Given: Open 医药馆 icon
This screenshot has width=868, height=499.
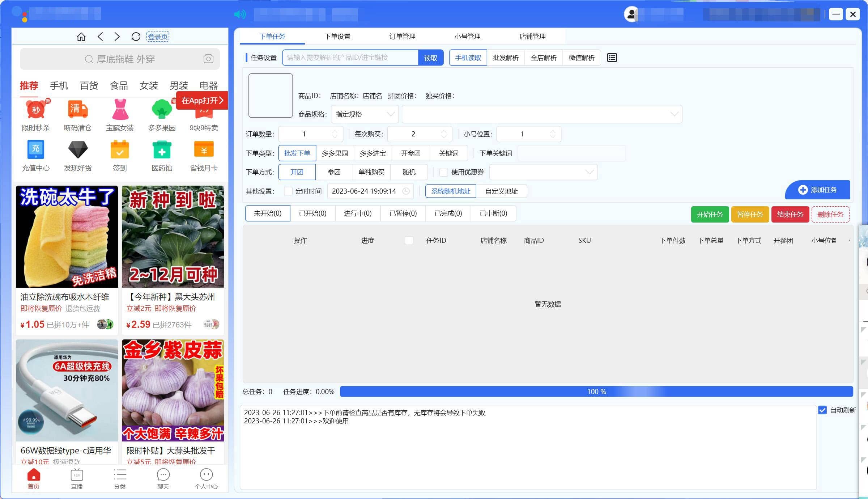Looking at the screenshot, I should pyautogui.click(x=162, y=149).
